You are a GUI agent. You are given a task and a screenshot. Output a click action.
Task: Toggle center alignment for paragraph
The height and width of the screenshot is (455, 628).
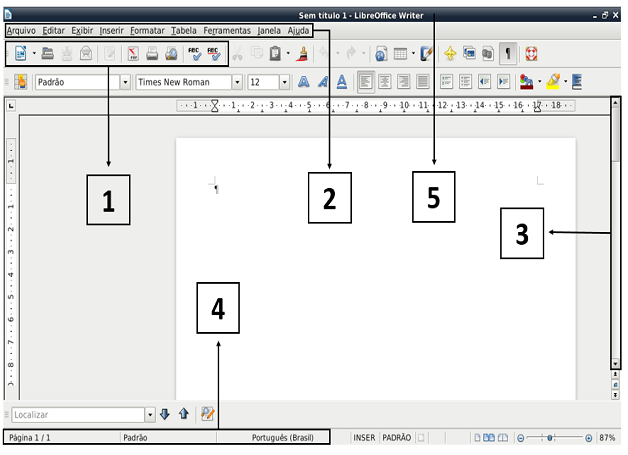(384, 82)
